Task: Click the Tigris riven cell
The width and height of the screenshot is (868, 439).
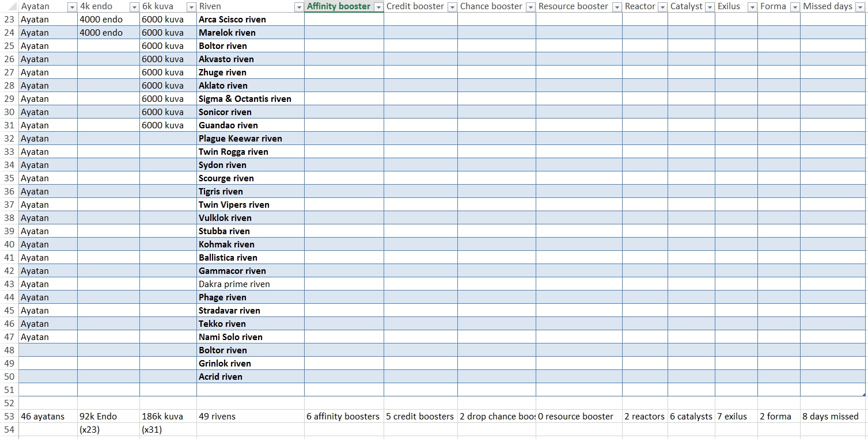Action: [251, 191]
